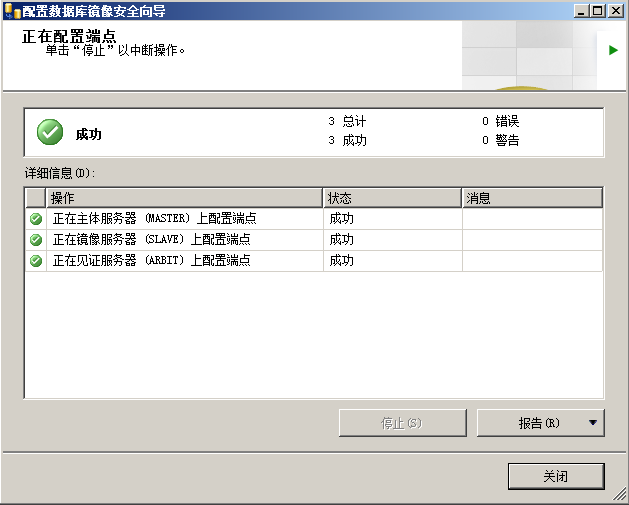Click the success icon in the SLAVE row
This screenshot has height=505, width=629.
[36, 240]
